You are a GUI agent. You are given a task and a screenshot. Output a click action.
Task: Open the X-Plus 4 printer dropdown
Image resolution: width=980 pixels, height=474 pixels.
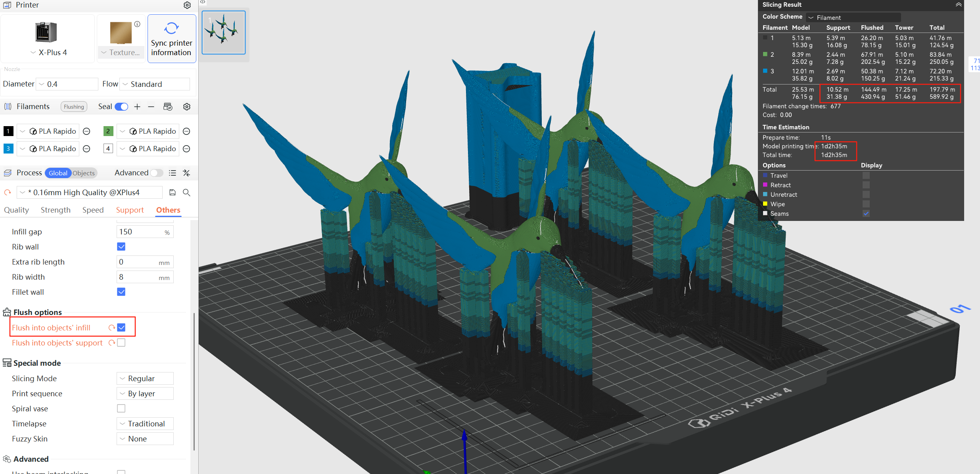point(48,52)
